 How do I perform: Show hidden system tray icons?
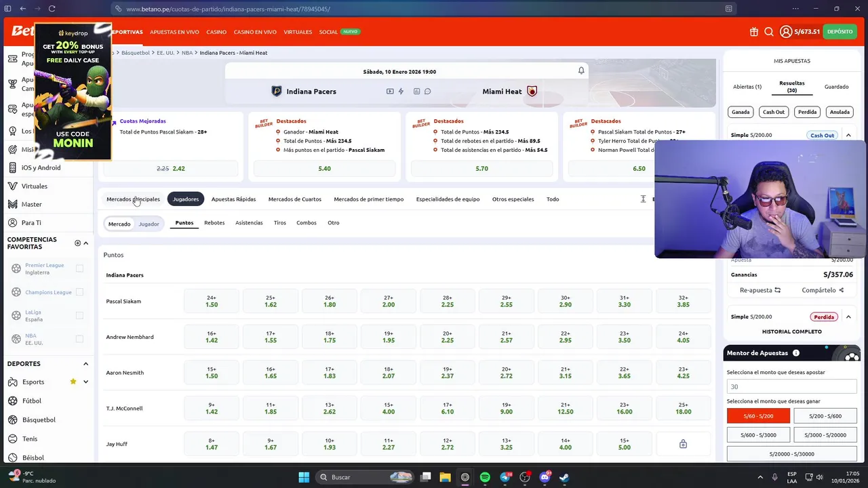pos(760,477)
